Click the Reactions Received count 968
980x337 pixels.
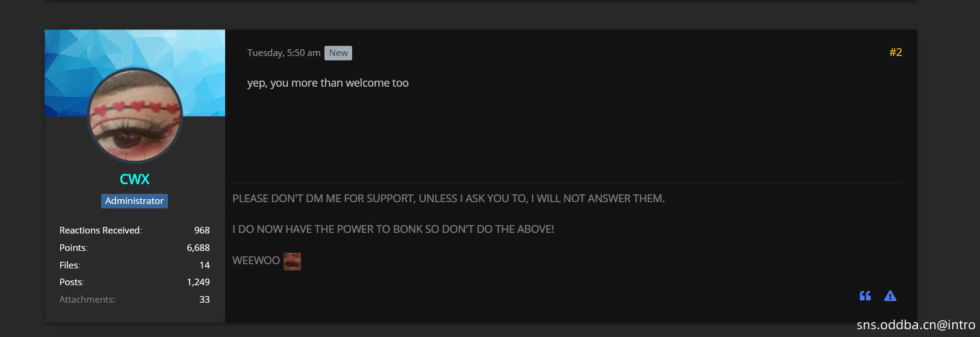(x=202, y=230)
